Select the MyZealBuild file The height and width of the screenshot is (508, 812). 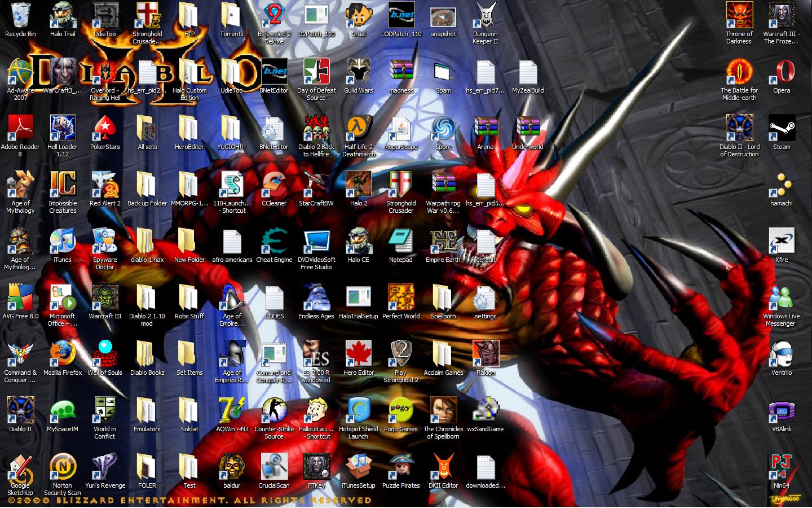coord(528,72)
